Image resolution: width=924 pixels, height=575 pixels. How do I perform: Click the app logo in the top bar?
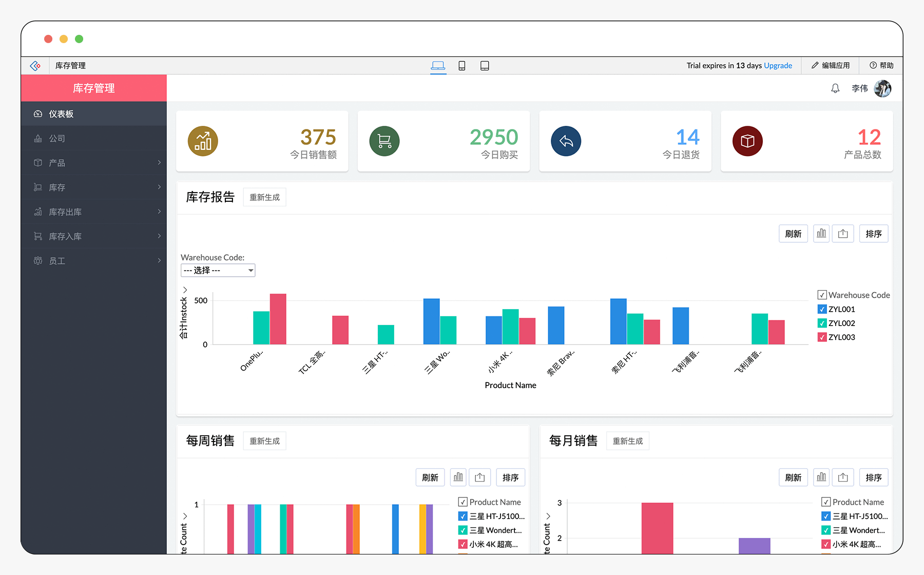(x=35, y=65)
